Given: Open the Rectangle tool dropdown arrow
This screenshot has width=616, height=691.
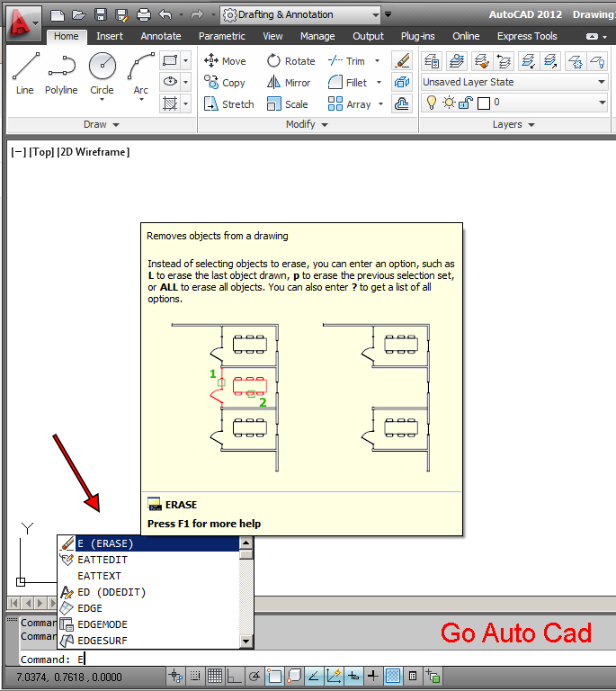Looking at the screenshot, I should [x=186, y=60].
